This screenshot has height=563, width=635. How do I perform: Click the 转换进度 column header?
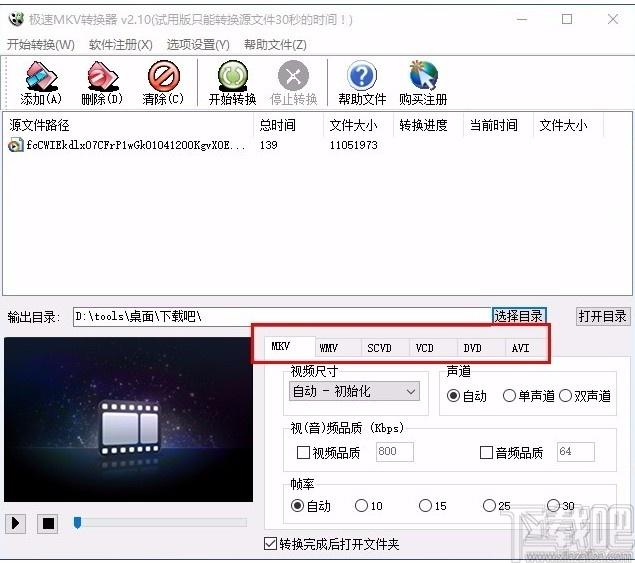[x=428, y=125]
